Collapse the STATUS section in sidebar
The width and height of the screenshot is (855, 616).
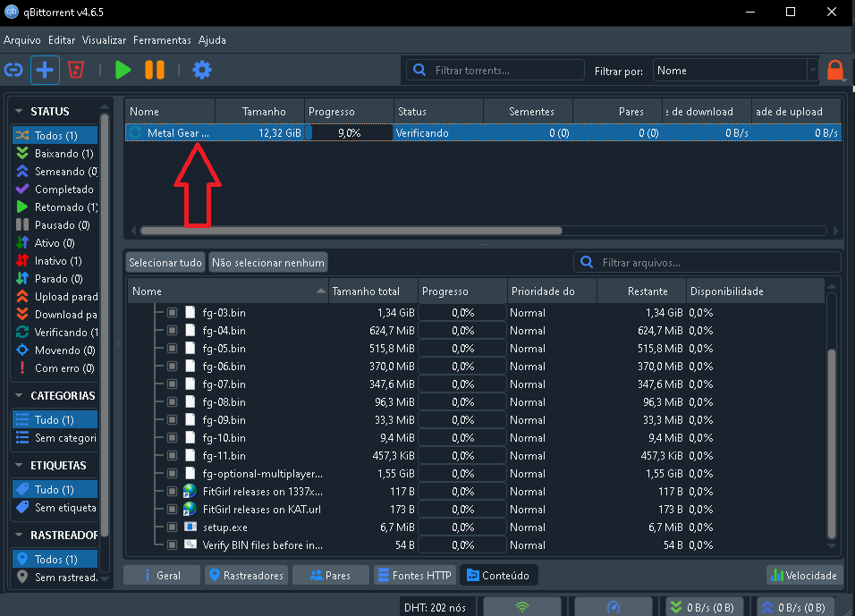19,112
